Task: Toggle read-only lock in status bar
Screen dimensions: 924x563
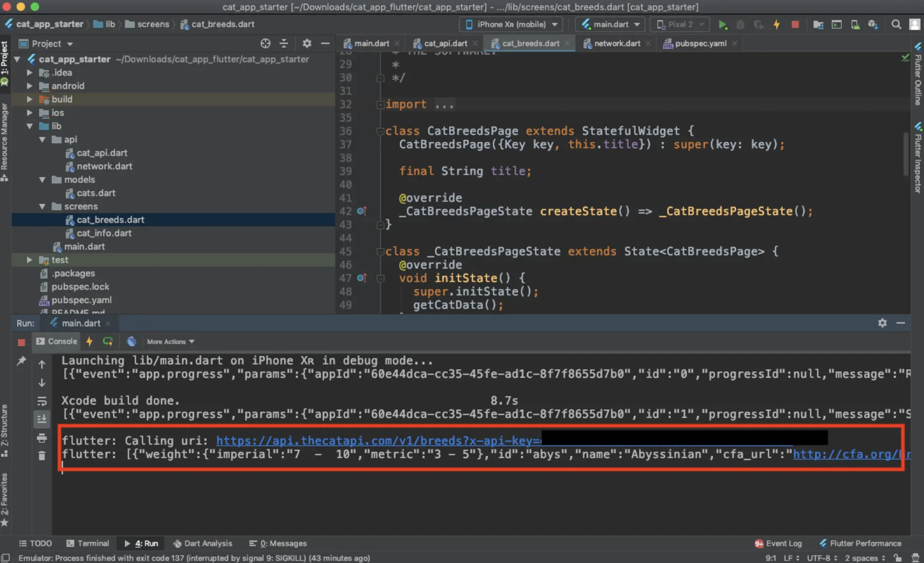Action: (x=897, y=558)
